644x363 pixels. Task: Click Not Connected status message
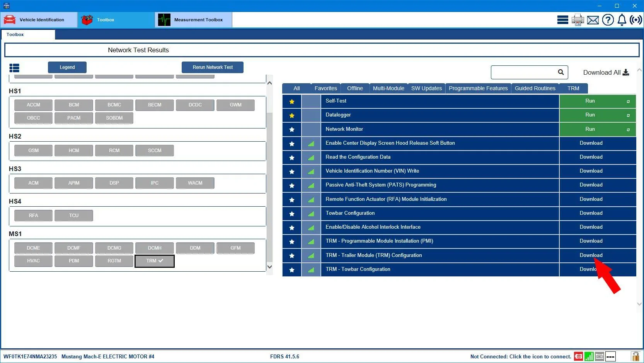pyautogui.click(x=520, y=356)
